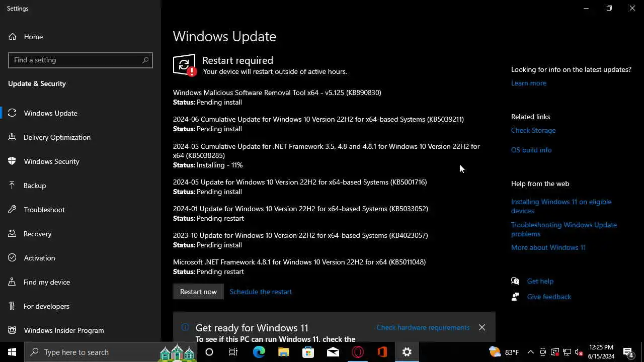Open More about Windows 11 link

click(x=548, y=247)
